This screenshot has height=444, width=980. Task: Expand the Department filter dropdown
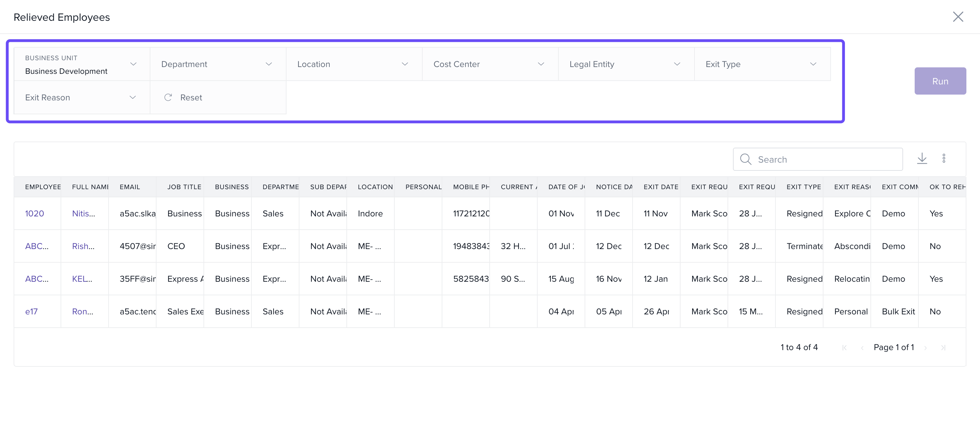tap(218, 64)
